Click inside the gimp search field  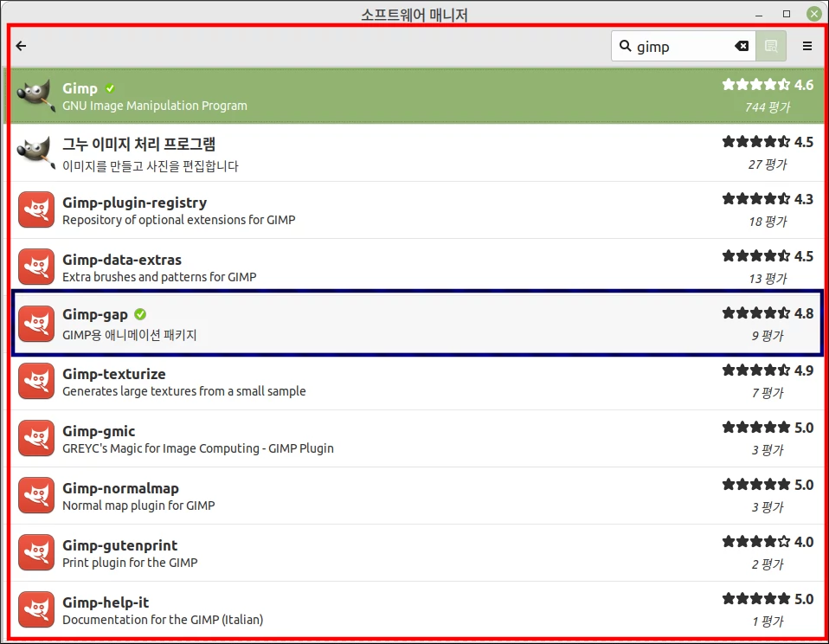(x=683, y=46)
